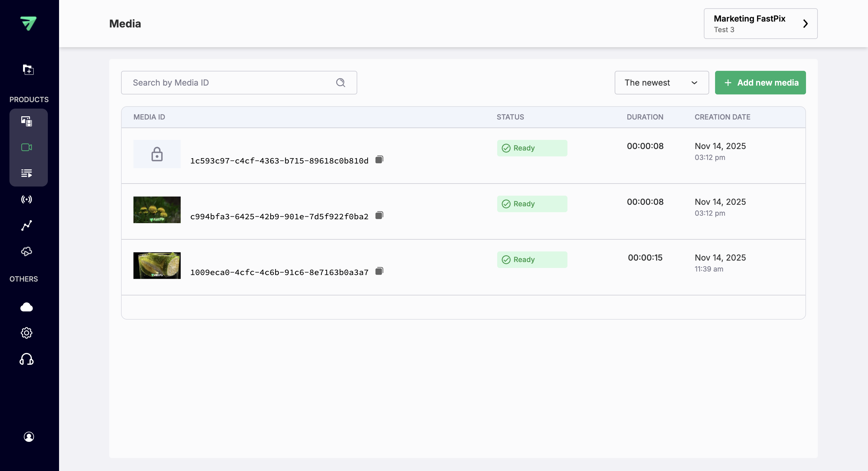The width and height of the screenshot is (868, 471).
Task: Open the dandelion flower video thumbnail
Action: [157, 210]
